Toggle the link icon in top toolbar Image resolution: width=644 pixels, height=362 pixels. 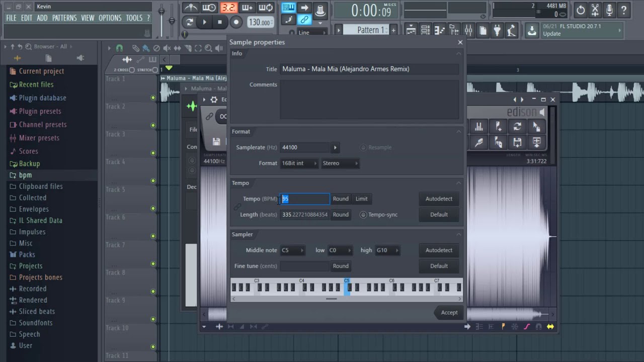coord(304,20)
